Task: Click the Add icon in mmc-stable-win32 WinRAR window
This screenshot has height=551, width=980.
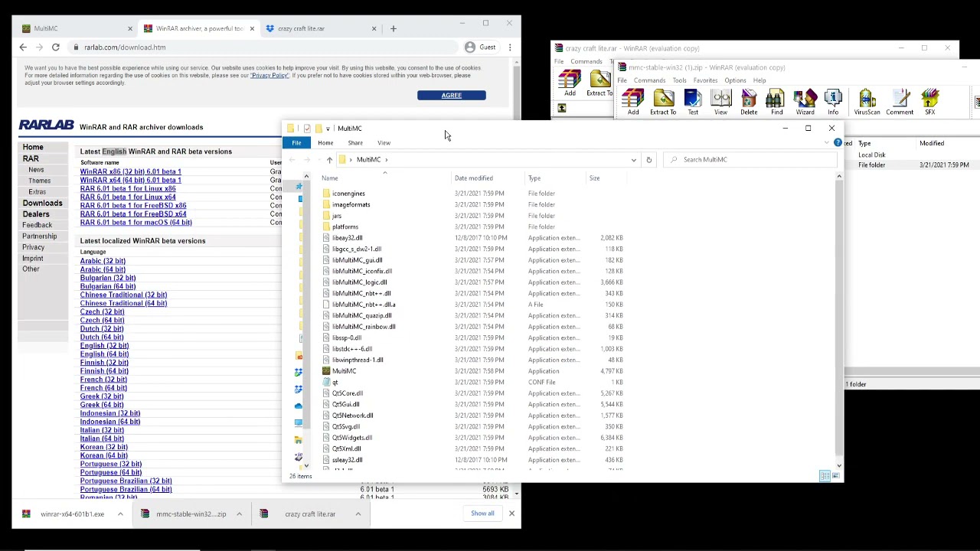Action: click(632, 103)
